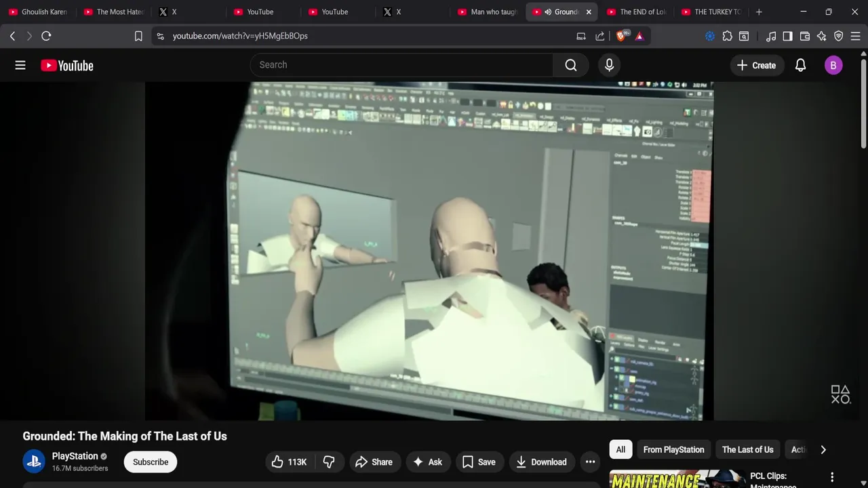Toggle the Brave sidebar panel icon
This screenshot has width=868, height=488.
pos(787,36)
